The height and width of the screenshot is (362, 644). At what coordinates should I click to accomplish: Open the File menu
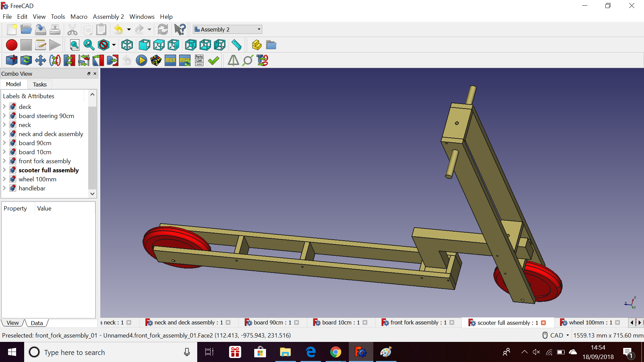click(x=7, y=16)
